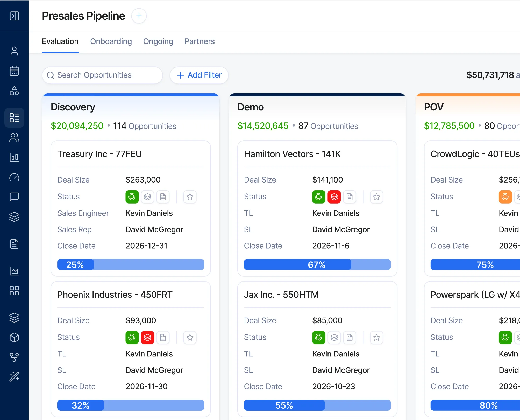Image resolution: width=520 pixels, height=420 pixels.
Task: Click the Search Opportunities field
Action: [x=102, y=75]
